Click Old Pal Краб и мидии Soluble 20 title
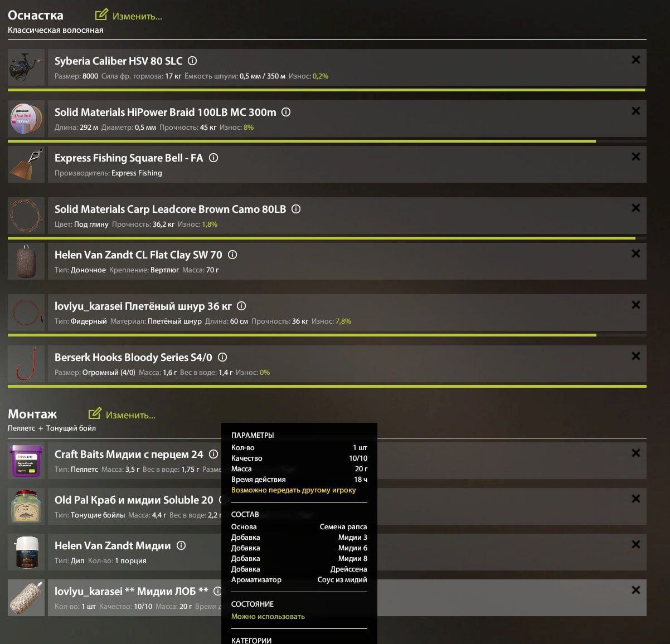Image resolution: width=670 pixels, height=644 pixels. [x=134, y=500]
